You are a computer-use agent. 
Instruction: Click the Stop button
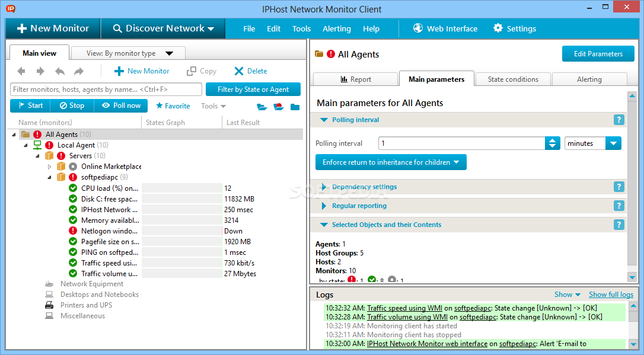click(72, 105)
